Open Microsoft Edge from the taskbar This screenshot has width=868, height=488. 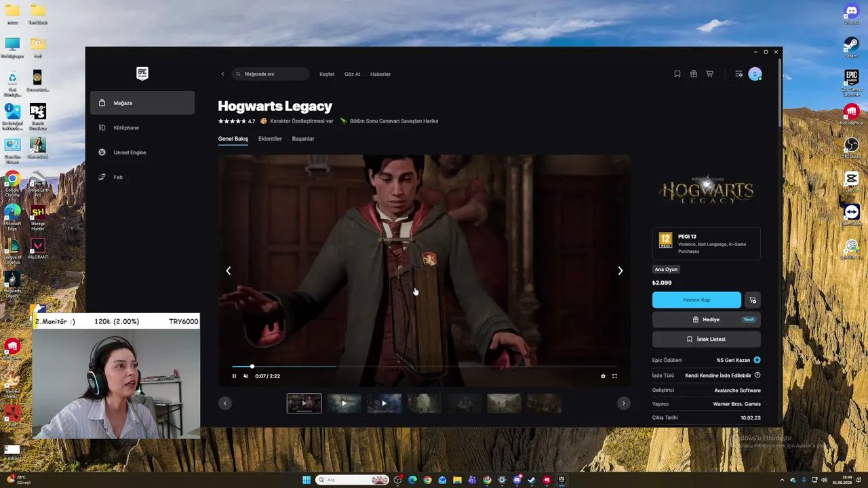point(413,480)
